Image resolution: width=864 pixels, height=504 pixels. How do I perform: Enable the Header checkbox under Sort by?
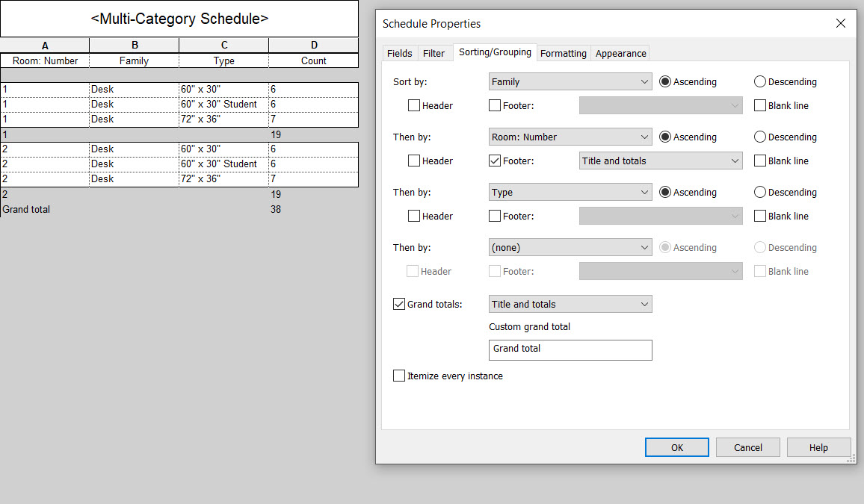[414, 105]
